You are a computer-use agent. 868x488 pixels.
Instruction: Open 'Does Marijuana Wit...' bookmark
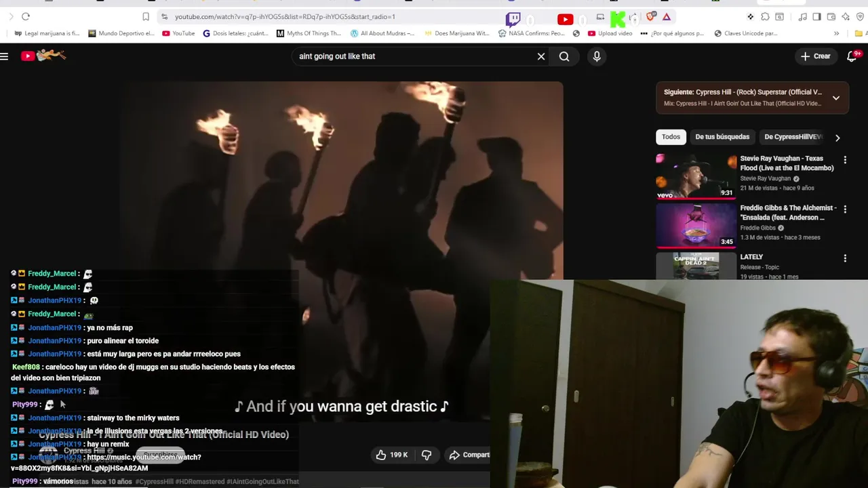click(x=456, y=33)
